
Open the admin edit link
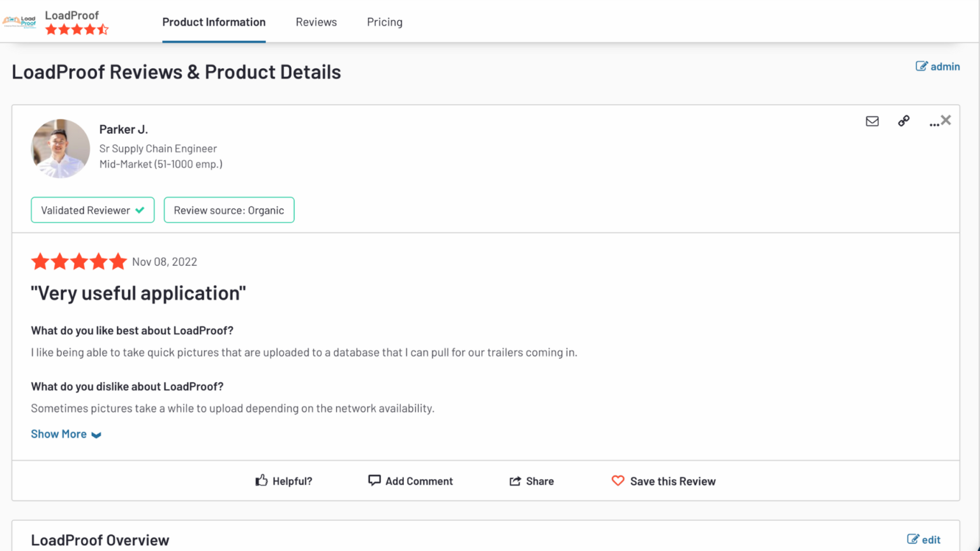click(937, 66)
